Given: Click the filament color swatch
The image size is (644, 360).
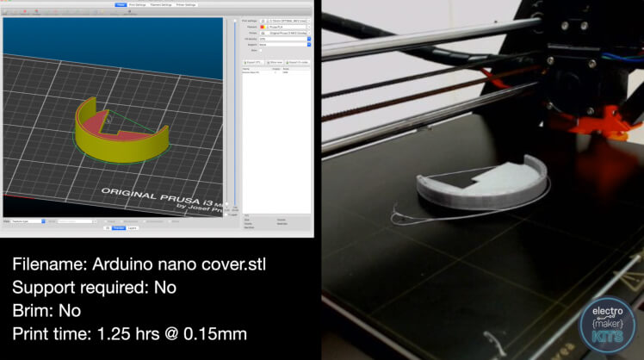Looking at the screenshot, I should pyautogui.click(x=262, y=27).
